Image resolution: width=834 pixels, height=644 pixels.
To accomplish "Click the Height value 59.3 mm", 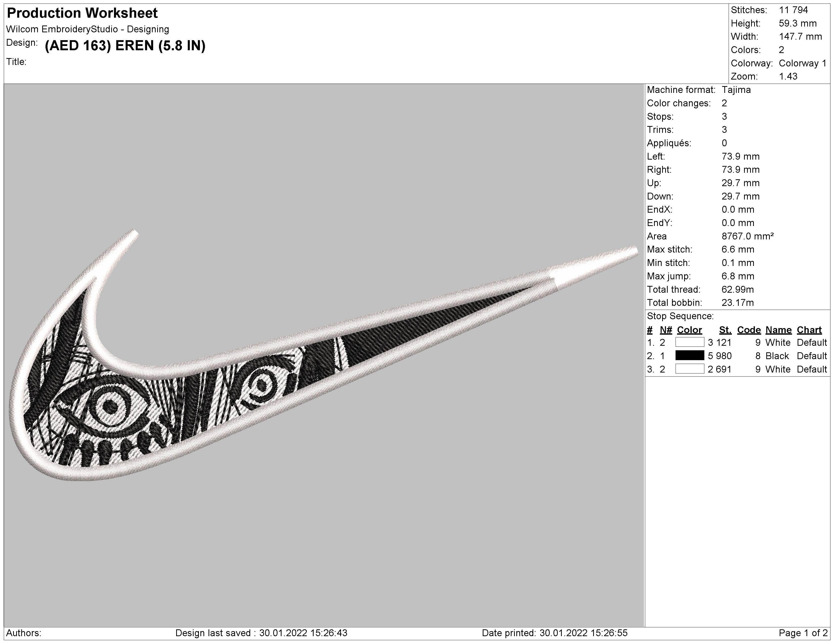I will coord(797,23).
